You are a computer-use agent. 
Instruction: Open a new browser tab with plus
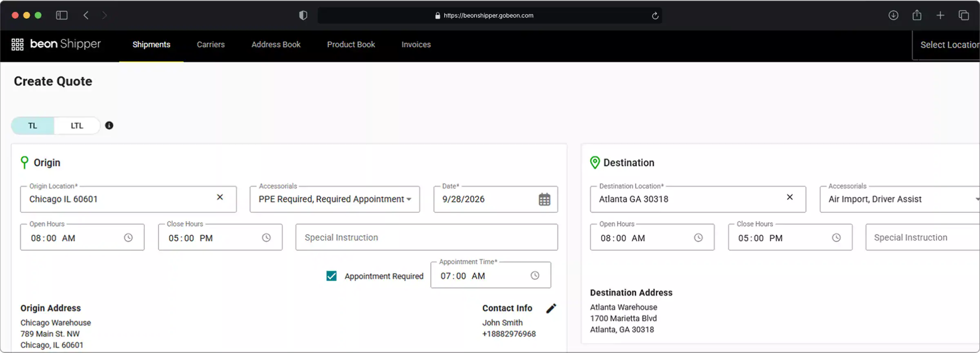point(940,16)
